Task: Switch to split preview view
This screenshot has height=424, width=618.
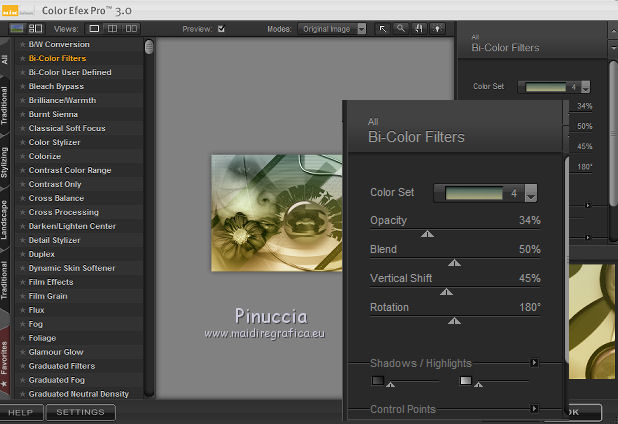Action: (113, 29)
